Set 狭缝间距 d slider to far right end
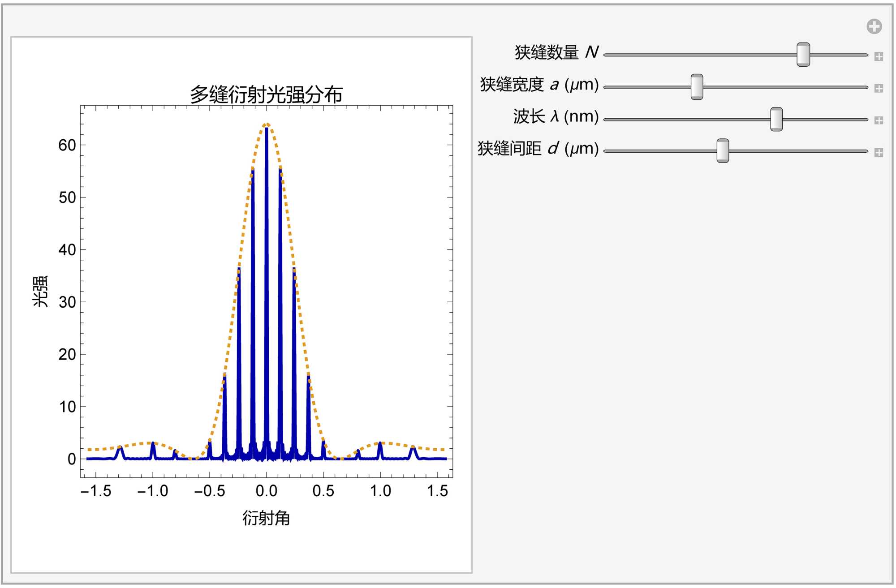Image resolution: width=896 pixels, height=588 pixels. point(866,151)
